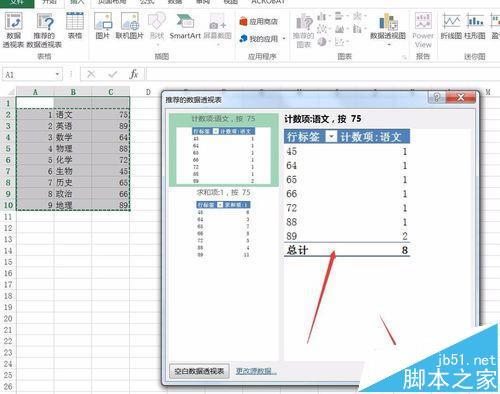Click the cell containing 地理
The height and width of the screenshot is (394, 500).
click(73, 205)
